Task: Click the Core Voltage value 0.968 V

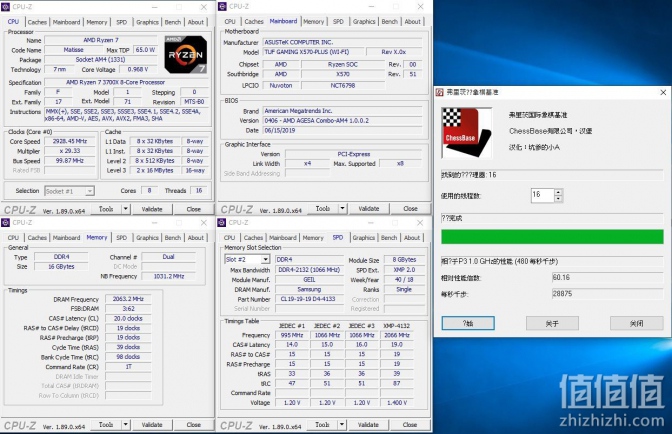Action: click(x=138, y=69)
